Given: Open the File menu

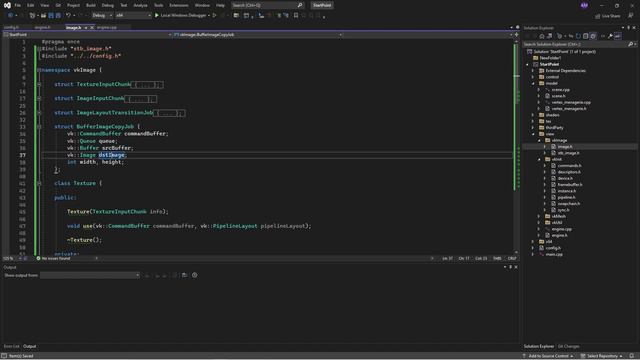Looking at the screenshot, I should 18,5.
